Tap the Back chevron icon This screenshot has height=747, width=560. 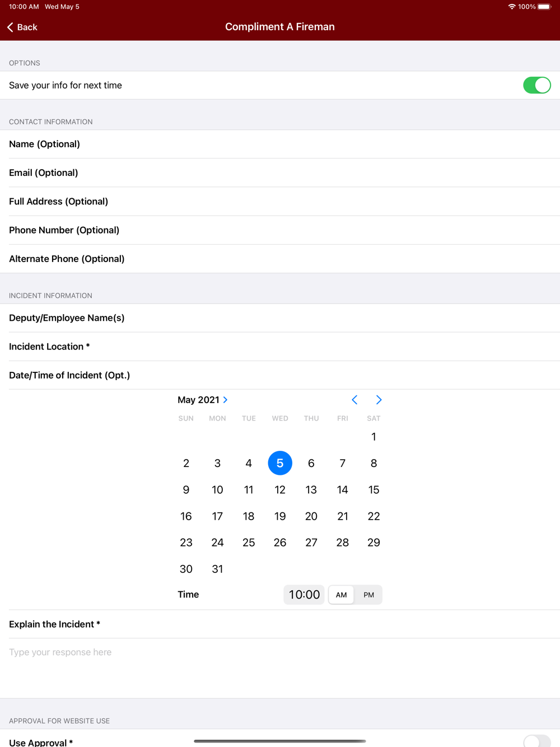(x=10, y=27)
